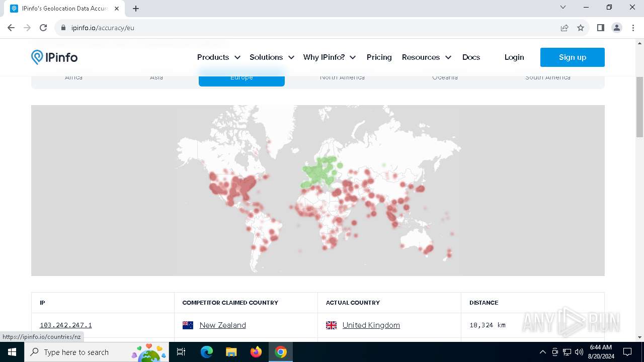Click the geolocation accuracy world map
The image size is (644, 362).
[318, 190]
